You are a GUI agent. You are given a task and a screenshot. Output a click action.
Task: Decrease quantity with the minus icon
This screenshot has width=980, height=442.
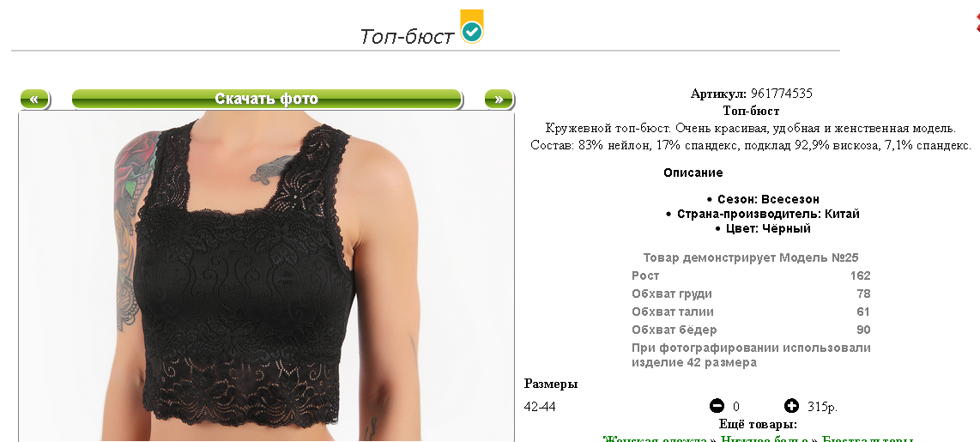point(717,406)
